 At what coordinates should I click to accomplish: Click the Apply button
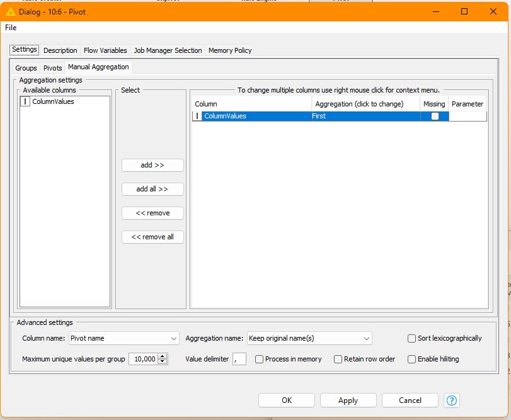click(x=348, y=400)
